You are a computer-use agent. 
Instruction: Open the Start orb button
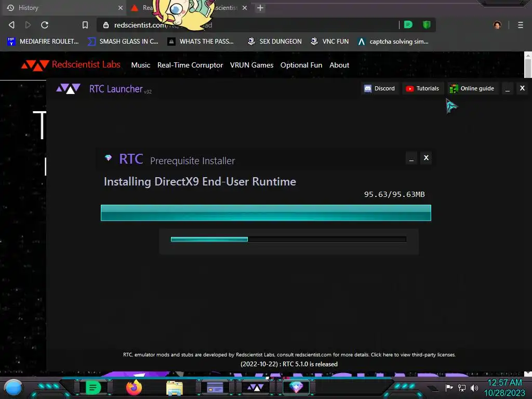point(14,388)
